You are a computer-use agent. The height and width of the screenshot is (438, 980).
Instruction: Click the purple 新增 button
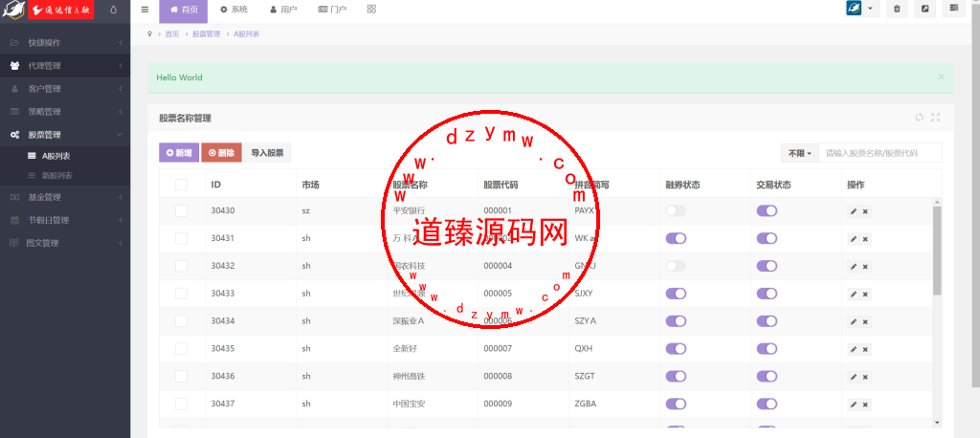tap(179, 152)
